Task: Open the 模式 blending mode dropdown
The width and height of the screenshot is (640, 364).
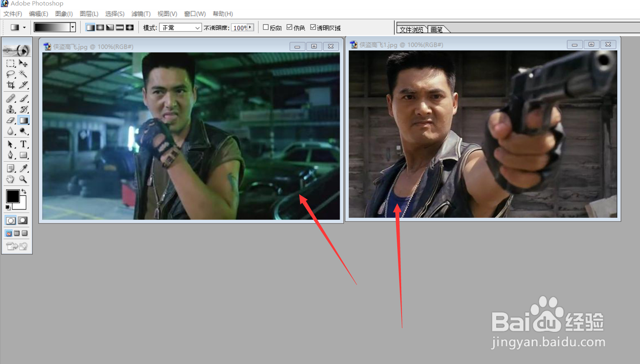Action: click(180, 28)
